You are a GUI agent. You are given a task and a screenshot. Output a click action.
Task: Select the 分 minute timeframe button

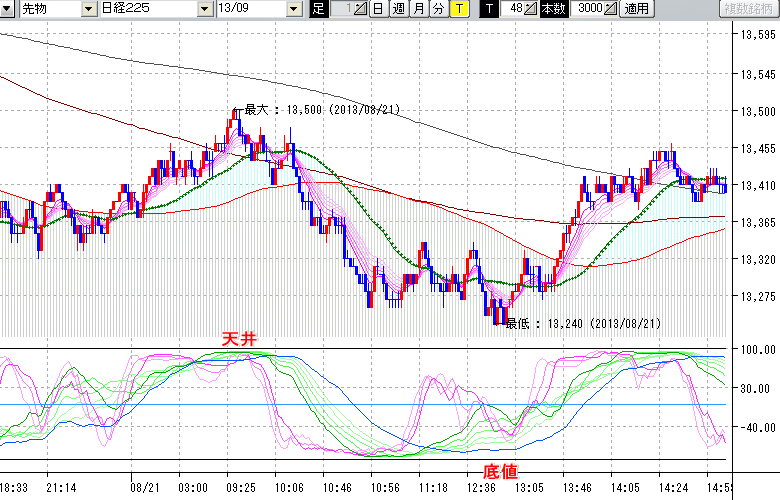pyautogui.click(x=438, y=9)
